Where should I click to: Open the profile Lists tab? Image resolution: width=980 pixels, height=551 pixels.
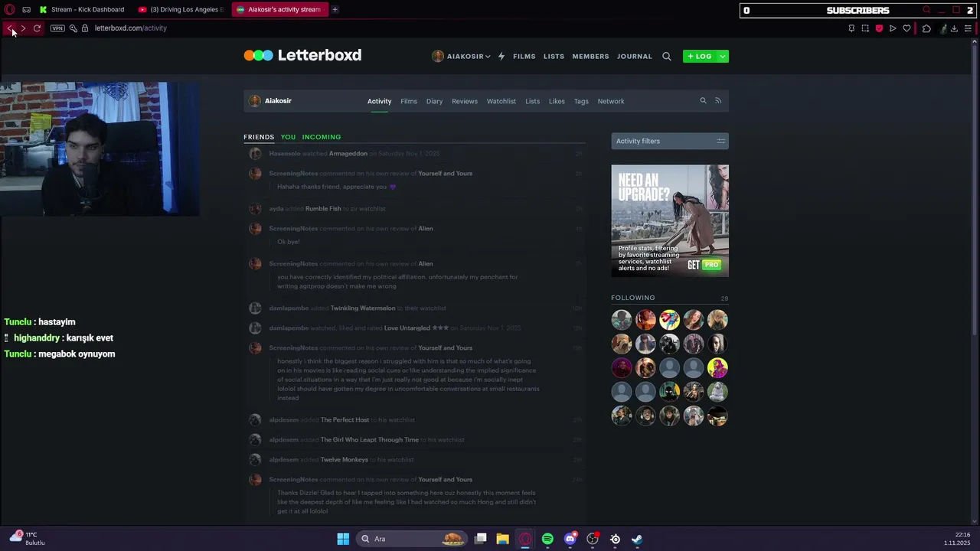532,101
